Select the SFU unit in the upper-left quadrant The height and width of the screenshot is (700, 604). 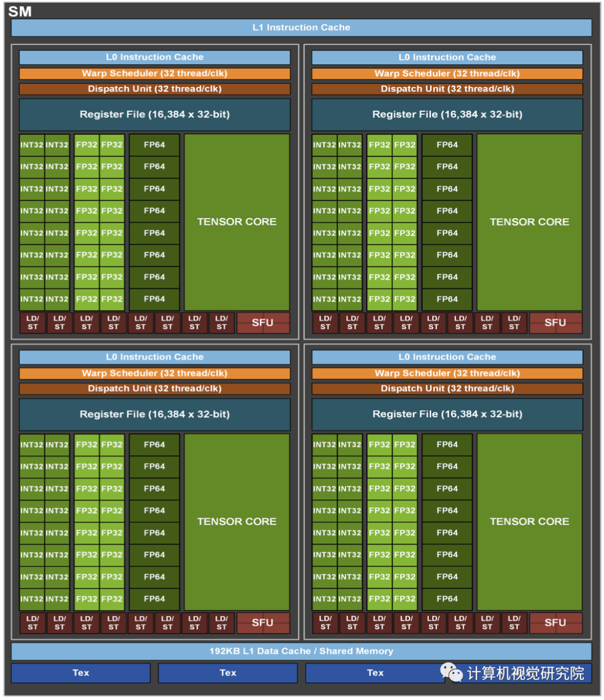(x=263, y=323)
